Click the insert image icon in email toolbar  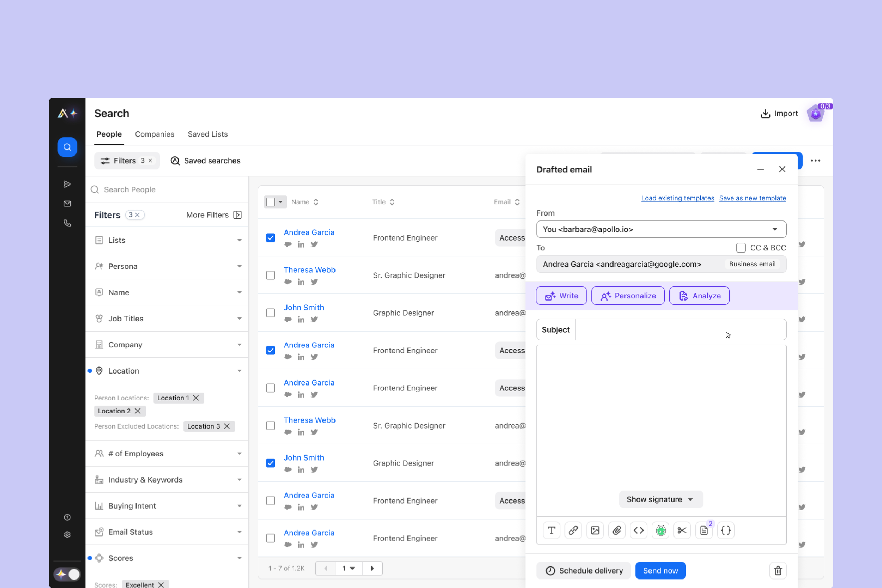click(595, 530)
